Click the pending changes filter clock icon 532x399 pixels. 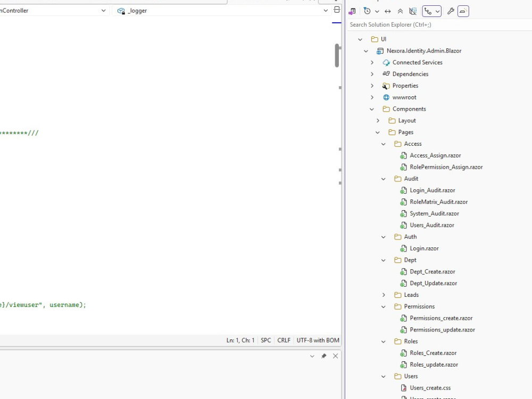pyautogui.click(x=367, y=11)
